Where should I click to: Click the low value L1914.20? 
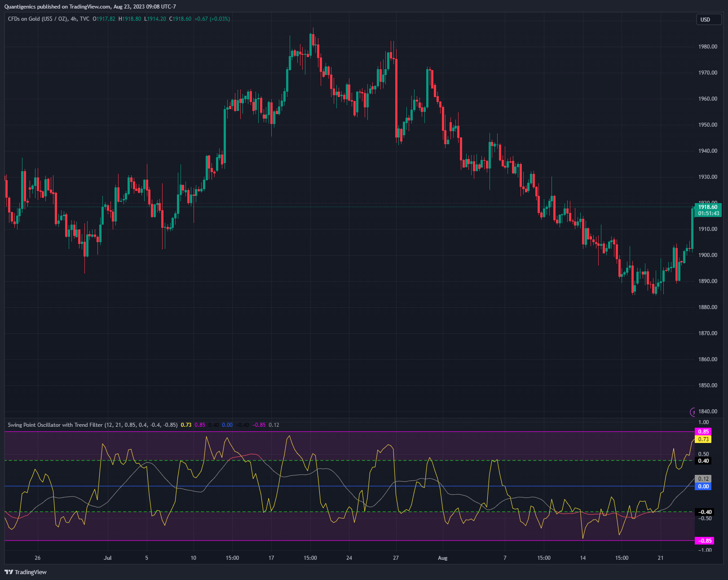pyautogui.click(x=155, y=19)
